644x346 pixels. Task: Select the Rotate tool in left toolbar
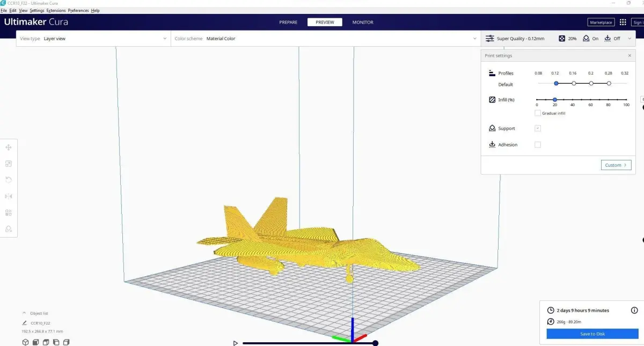pyautogui.click(x=9, y=180)
